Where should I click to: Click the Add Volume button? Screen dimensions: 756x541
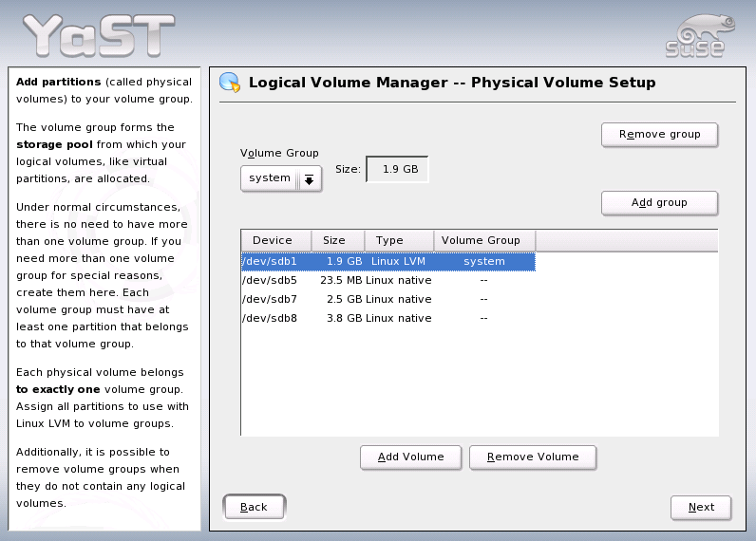411,457
